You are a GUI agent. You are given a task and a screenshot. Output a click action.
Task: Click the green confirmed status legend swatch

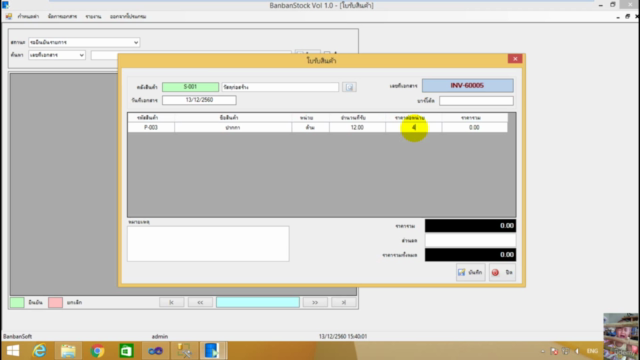(17, 302)
